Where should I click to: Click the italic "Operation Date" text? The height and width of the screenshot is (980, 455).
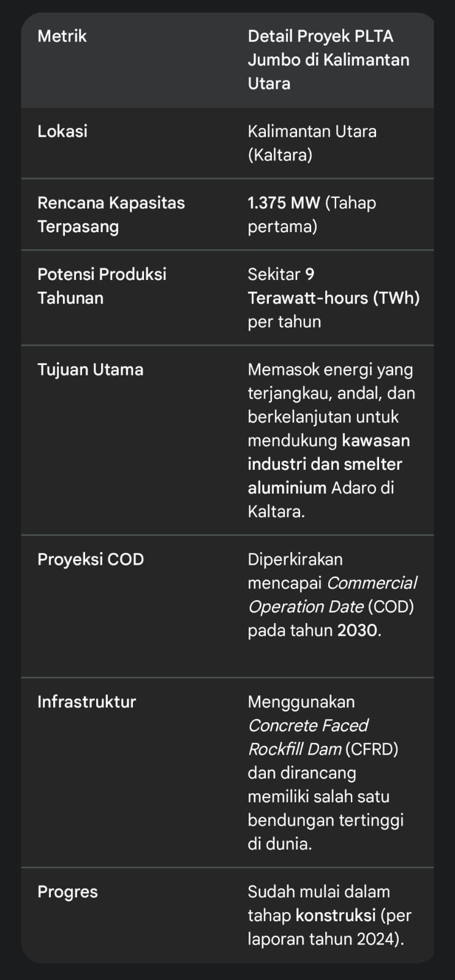click(x=306, y=606)
